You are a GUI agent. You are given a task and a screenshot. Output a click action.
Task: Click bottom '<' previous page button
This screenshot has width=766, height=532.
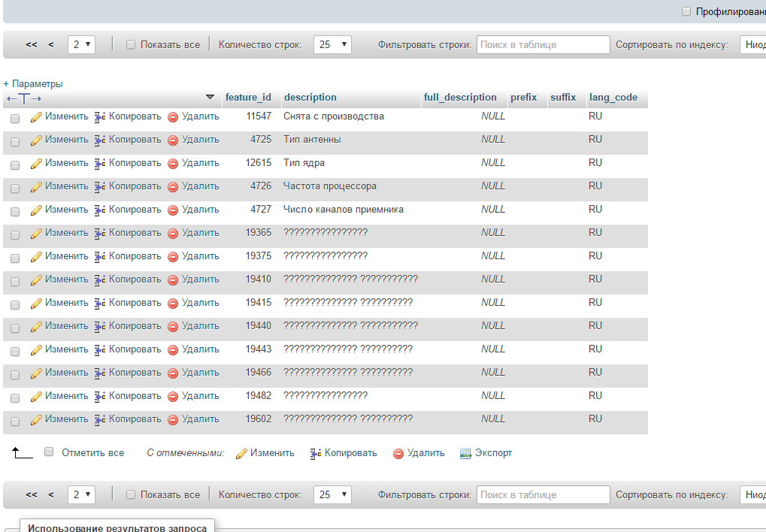51,494
